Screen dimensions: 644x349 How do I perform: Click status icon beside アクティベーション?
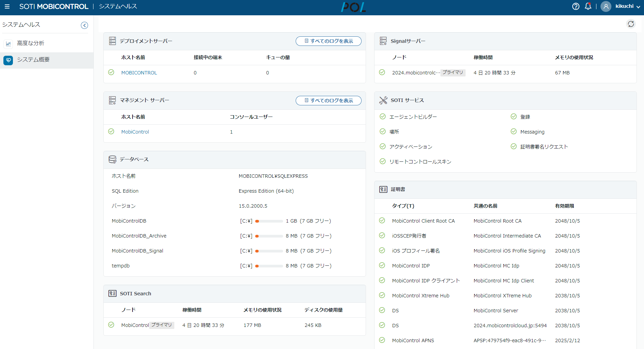[x=383, y=146]
